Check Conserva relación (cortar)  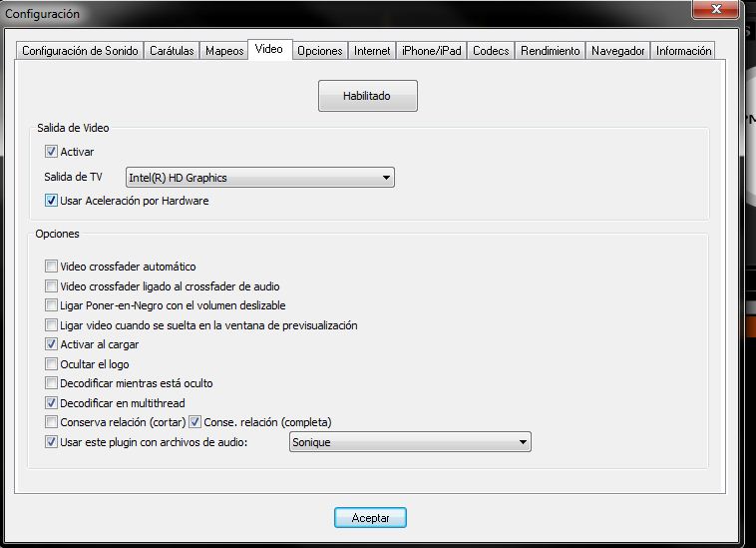51,422
